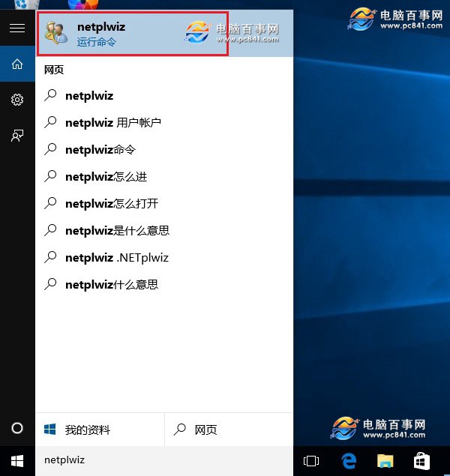Open the Settings gear in sidebar
This screenshot has width=450, height=476.
coord(16,100)
